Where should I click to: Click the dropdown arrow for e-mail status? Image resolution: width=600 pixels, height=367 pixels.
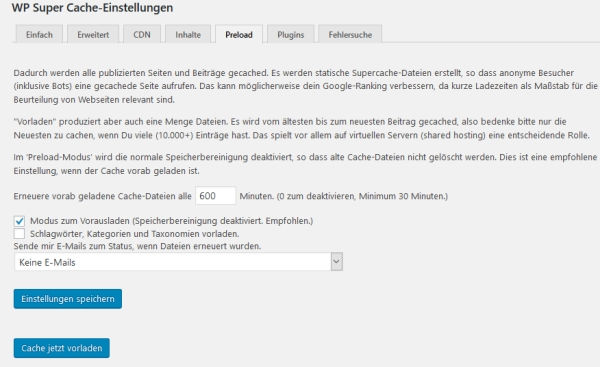click(337, 262)
